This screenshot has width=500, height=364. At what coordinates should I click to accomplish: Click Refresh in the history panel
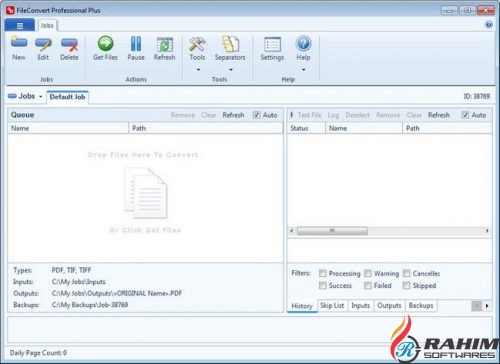click(439, 115)
